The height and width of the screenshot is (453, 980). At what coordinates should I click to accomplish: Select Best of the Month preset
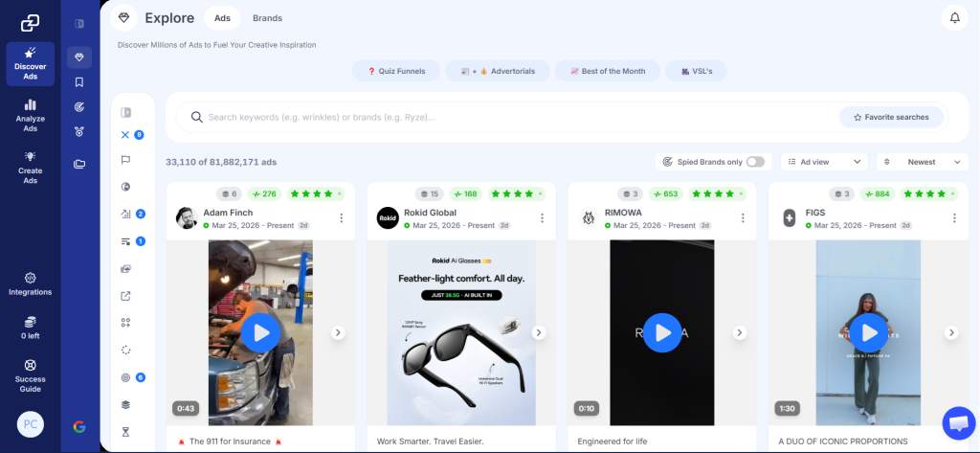point(608,71)
